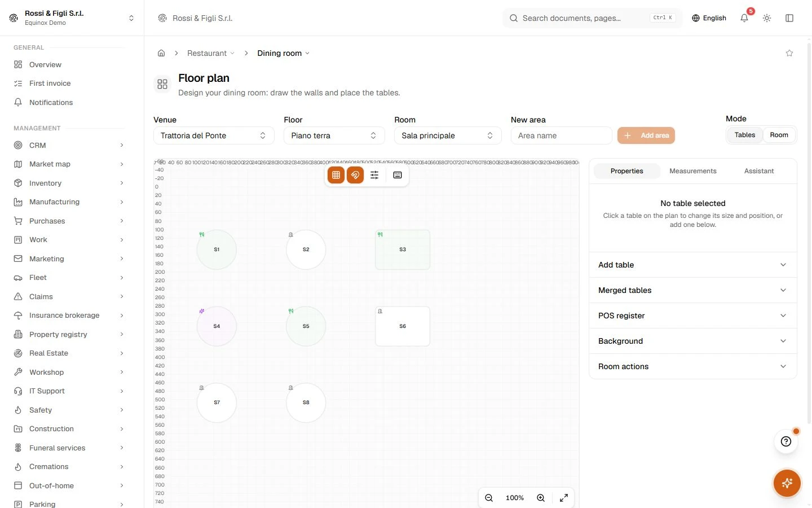Open Market map in the sidebar
Screen dimensions: 812x508
(x=69, y=164)
